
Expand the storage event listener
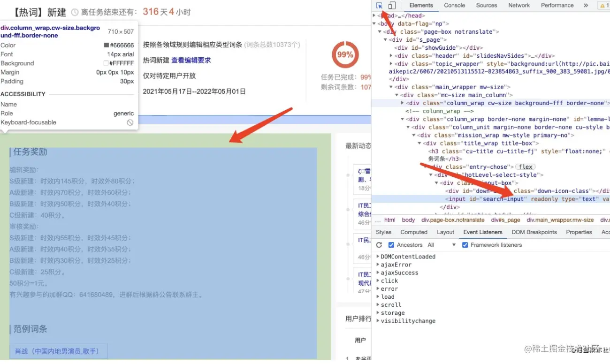click(x=378, y=313)
